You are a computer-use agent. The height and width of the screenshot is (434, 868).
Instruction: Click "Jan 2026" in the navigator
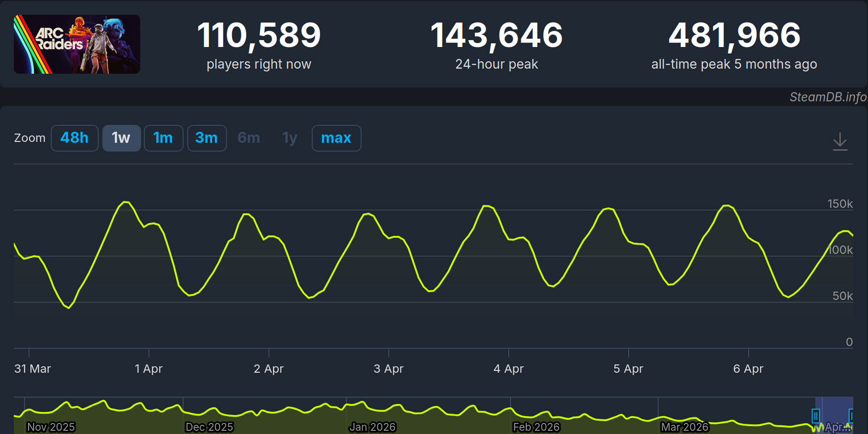coord(372,427)
